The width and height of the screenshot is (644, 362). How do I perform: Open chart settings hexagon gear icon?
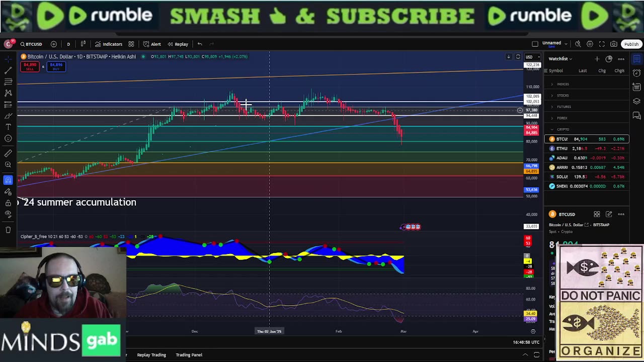click(590, 44)
